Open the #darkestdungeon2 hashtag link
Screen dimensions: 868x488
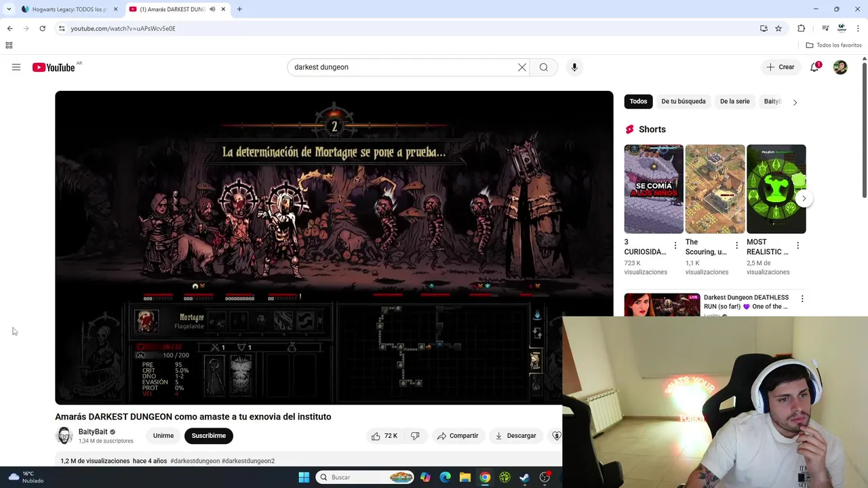point(248,461)
